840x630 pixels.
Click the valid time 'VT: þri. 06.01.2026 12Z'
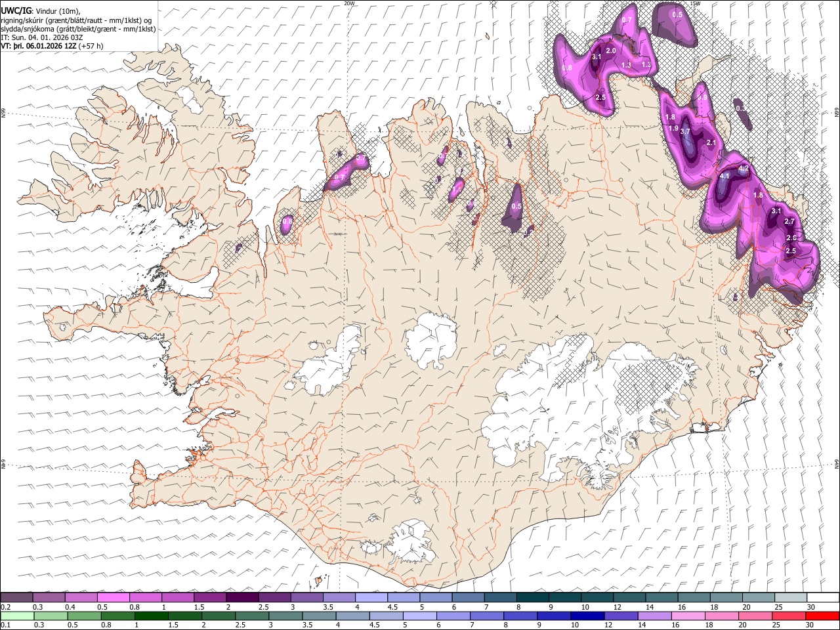38,47
